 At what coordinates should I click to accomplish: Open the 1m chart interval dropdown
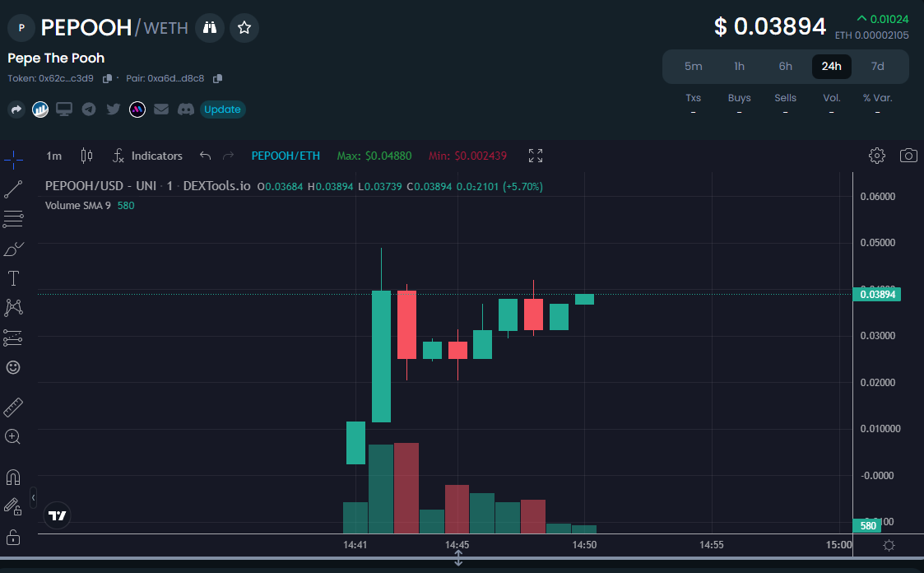(53, 156)
